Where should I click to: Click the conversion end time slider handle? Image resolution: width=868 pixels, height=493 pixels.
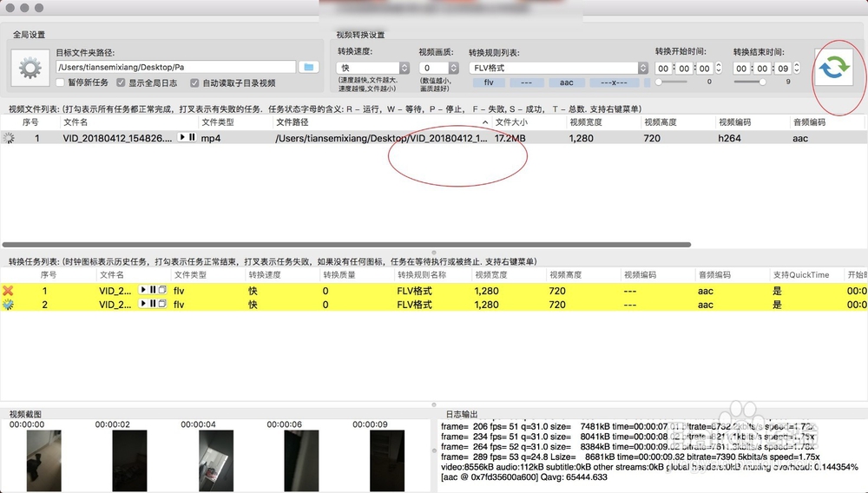[763, 82]
